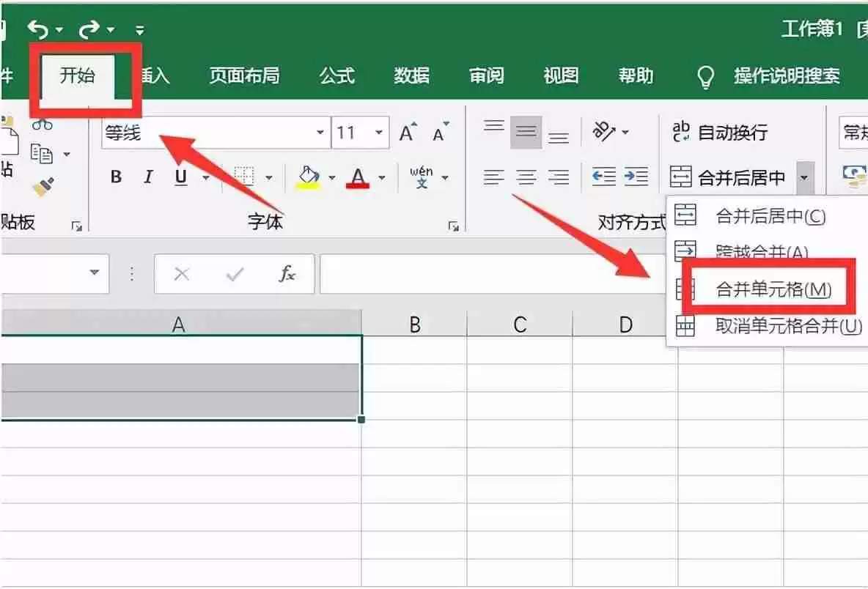Open clipboard pane launcher icon
This screenshot has height=589, width=868.
[76, 226]
